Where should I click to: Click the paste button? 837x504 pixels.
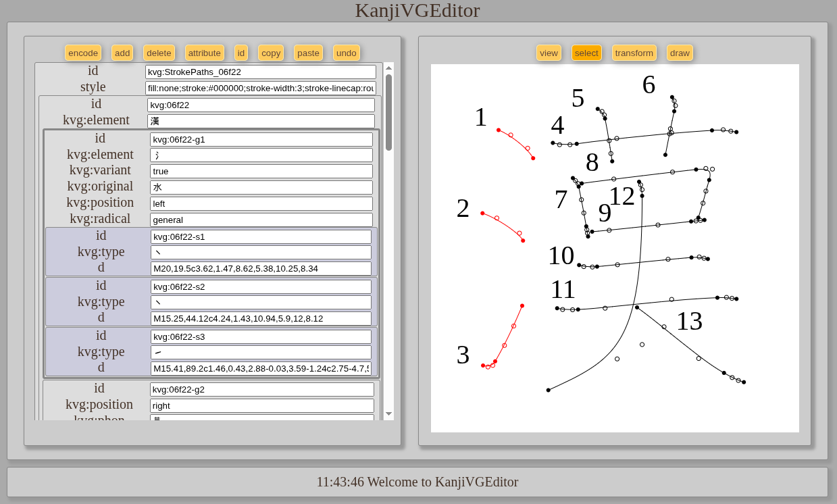[x=308, y=53]
